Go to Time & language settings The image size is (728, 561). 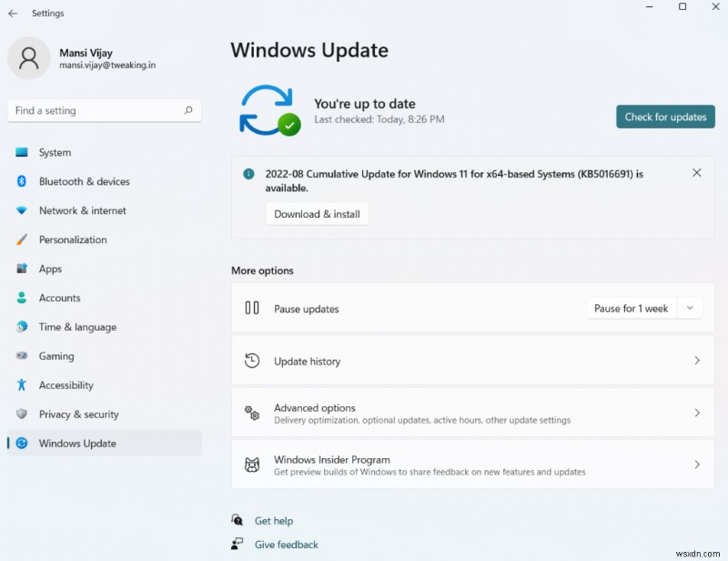21,327
